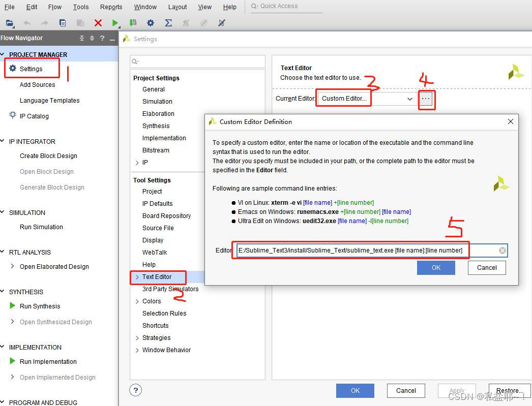Image resolution: width=532 pixels, height=406 pixels.
Task: Click the Settings dialog help question button
Action: (x=135, y=390)
